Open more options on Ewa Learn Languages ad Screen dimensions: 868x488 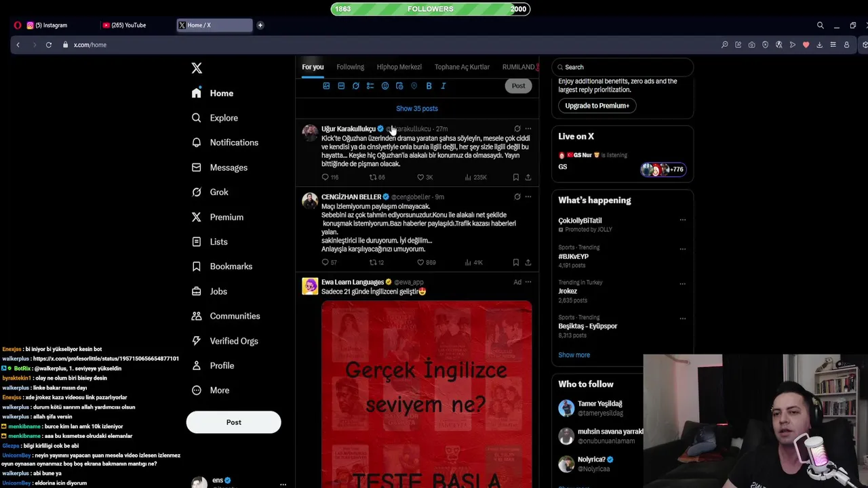tap(528, 282)
